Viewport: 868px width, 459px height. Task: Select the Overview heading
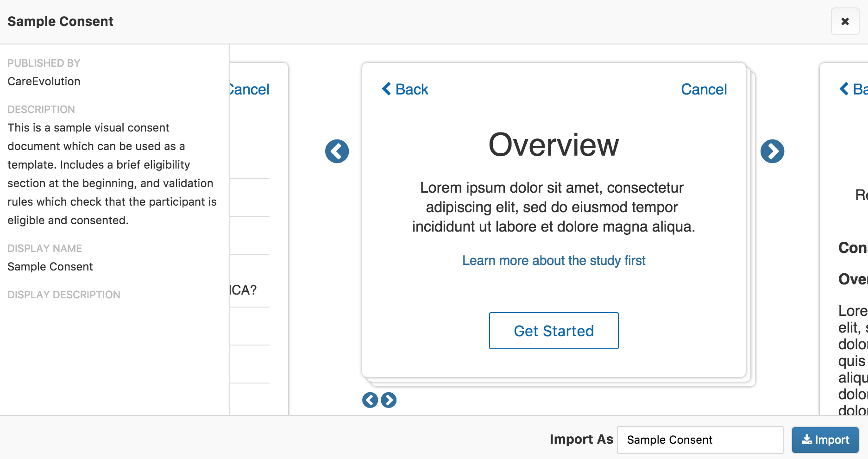[554, 145]
